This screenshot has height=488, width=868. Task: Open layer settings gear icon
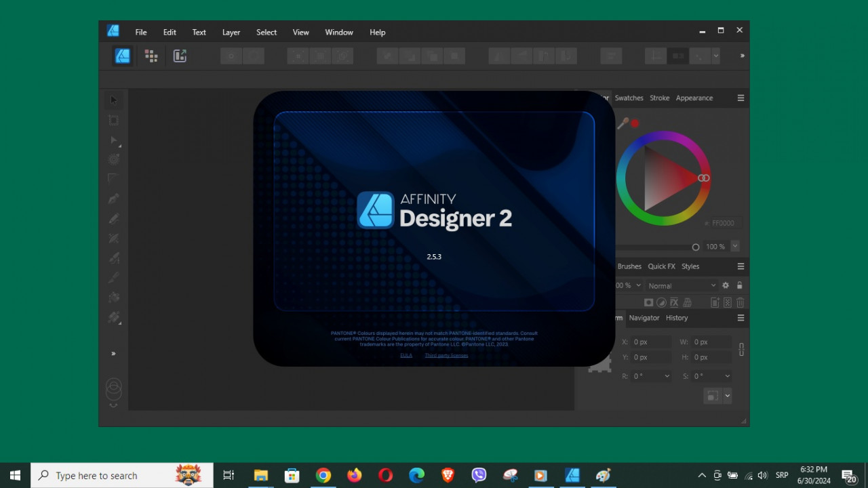(726, 285)
